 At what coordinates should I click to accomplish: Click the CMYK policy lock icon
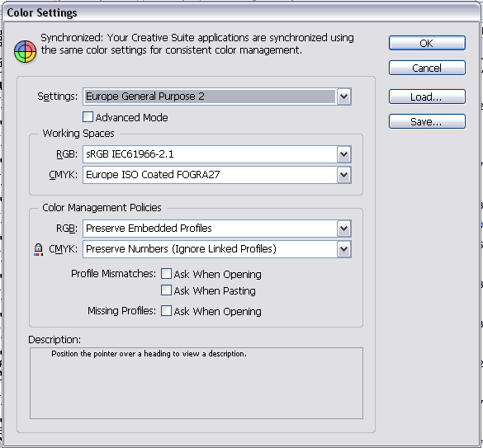38,249
